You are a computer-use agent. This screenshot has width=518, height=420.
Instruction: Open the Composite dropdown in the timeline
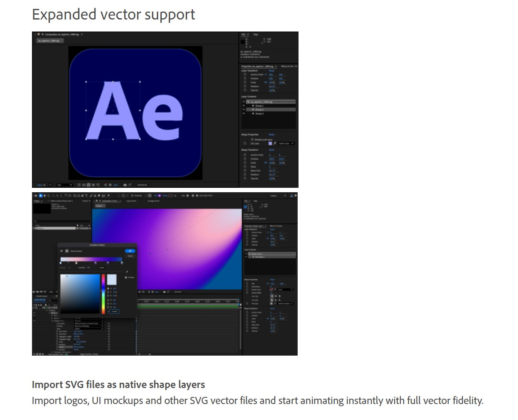[88, 323]
